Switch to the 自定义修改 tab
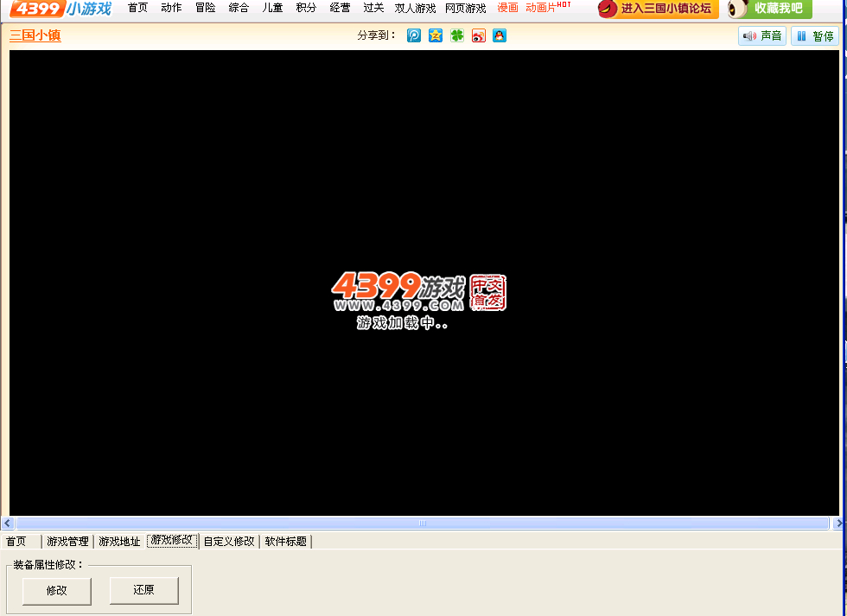Viewport: 847px width, 616px height. [229, 541]
